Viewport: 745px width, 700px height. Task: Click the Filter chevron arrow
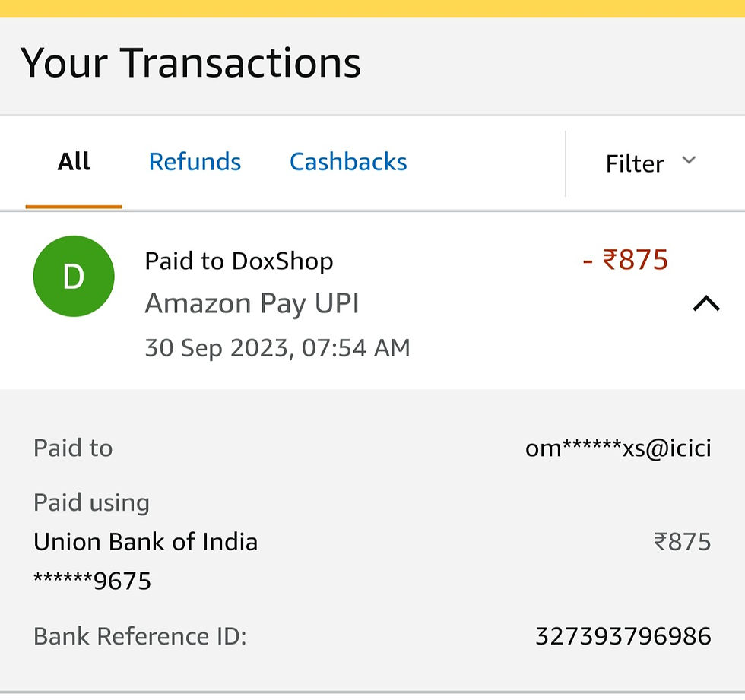pyautogui.click(x=689, y=160)
